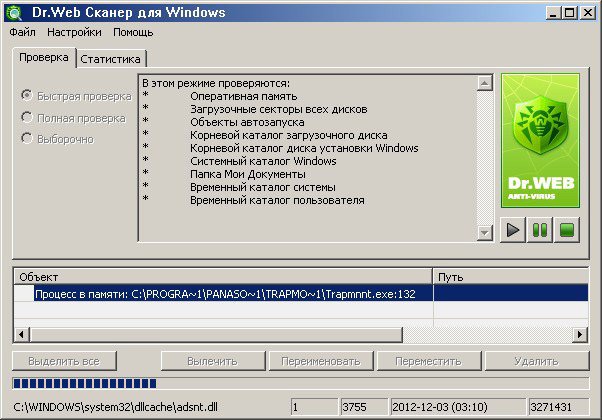Open the Настройки menu
Viewport: 602px width, 420px height.
coord(74,32)
